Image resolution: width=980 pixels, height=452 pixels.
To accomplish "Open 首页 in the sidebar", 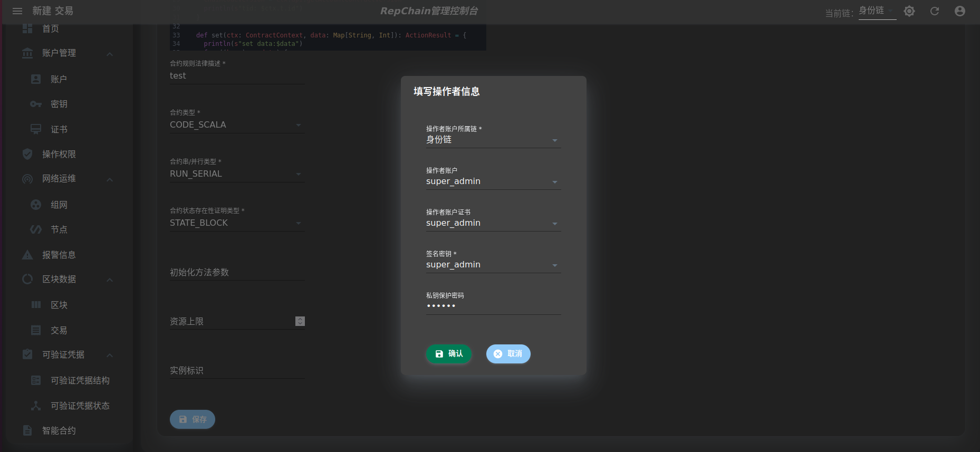I will click(51, 28).
